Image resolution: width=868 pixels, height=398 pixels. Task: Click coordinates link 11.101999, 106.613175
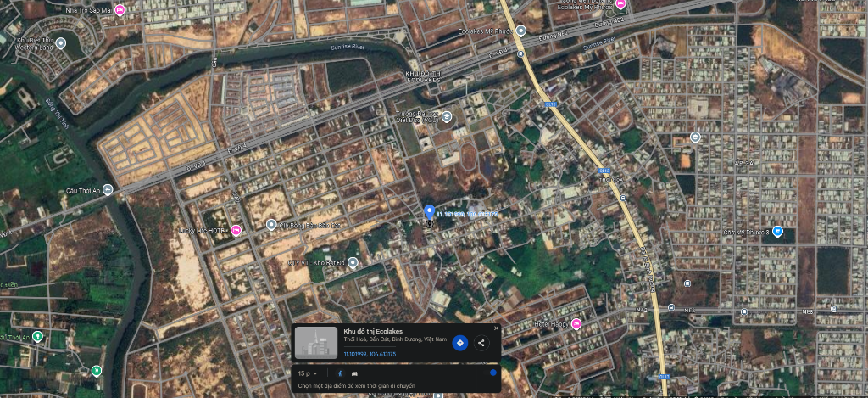[368, 353]
